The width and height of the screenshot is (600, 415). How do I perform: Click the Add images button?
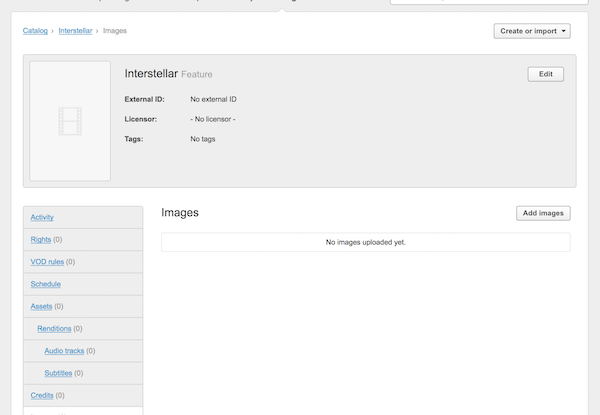tap(543, 213)
